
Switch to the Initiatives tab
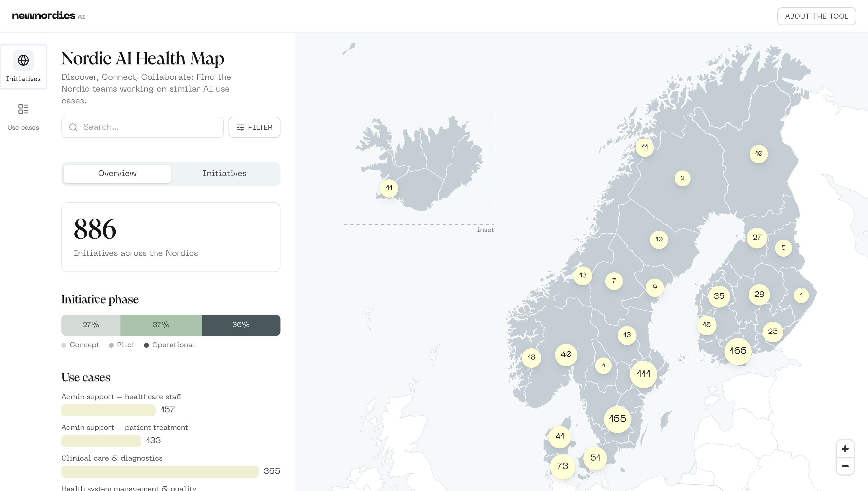click(x=224, y=174)
